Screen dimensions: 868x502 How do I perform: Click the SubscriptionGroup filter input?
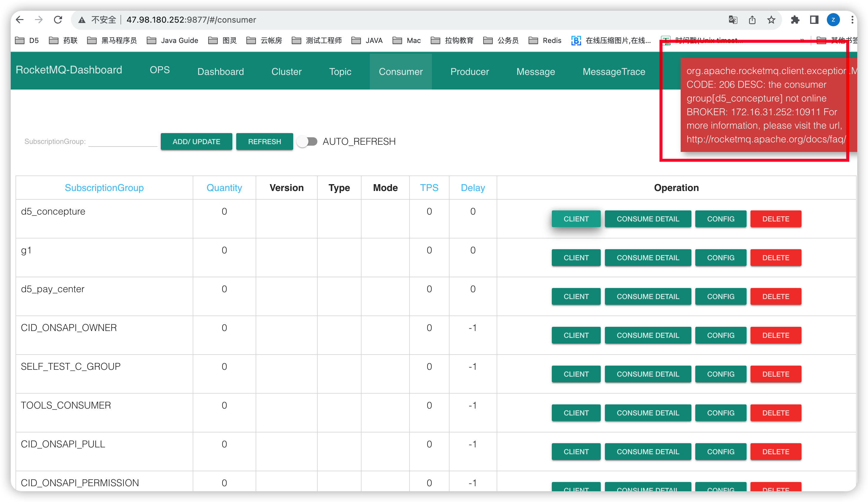point(123,141)
